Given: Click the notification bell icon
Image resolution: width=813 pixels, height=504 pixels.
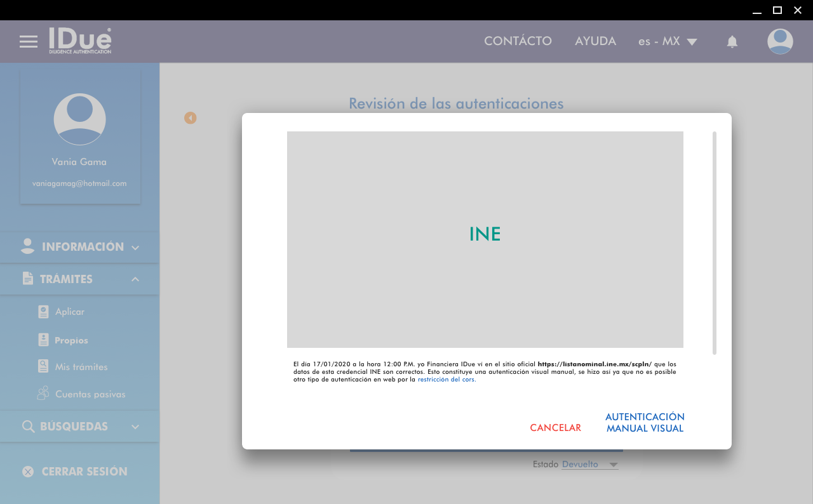Looking at the screenshot, I should point(732,42).
